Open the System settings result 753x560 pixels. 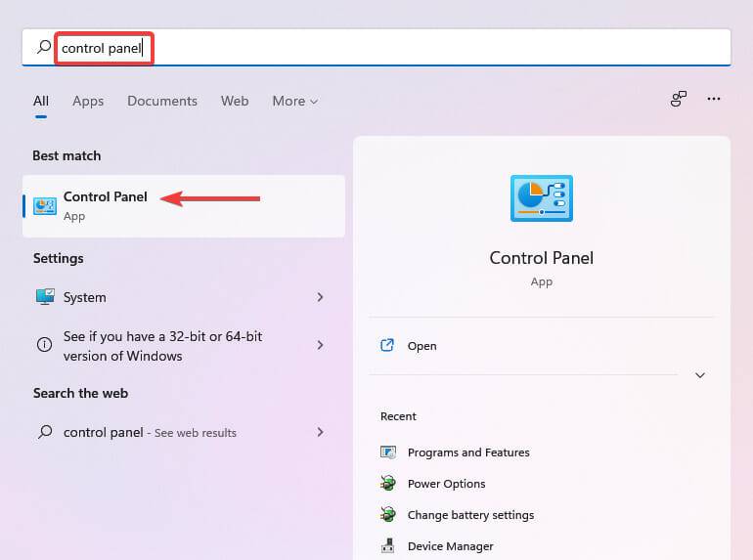[184, 297]
